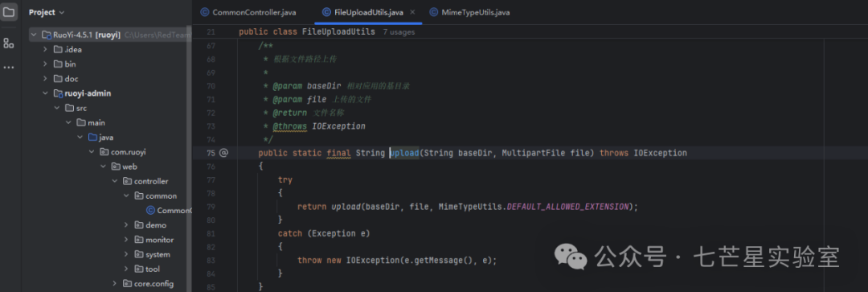The height and width of the screenshot is (292, 868).
Task: Select the monitor package icon
Action: (x=139, y=240)
